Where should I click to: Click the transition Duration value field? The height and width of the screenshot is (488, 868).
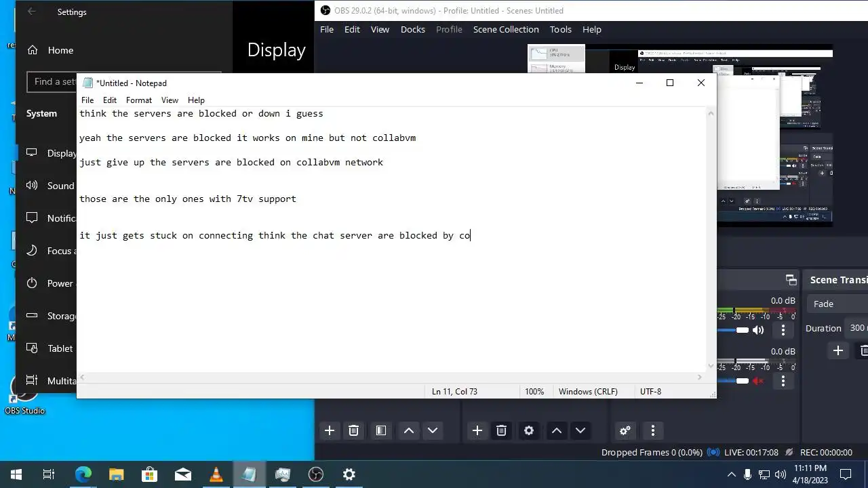tap(858, 328)
